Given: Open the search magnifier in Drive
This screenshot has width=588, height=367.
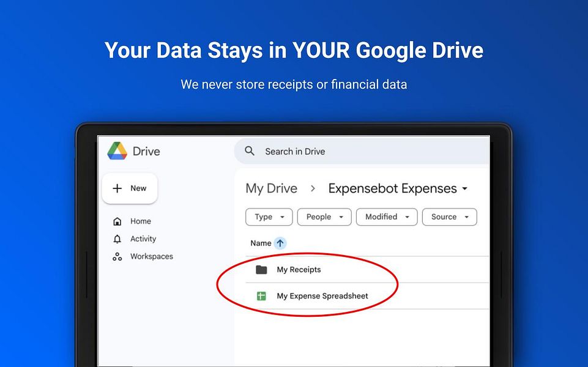Looking at the screenshot, I should click(249, 150).
